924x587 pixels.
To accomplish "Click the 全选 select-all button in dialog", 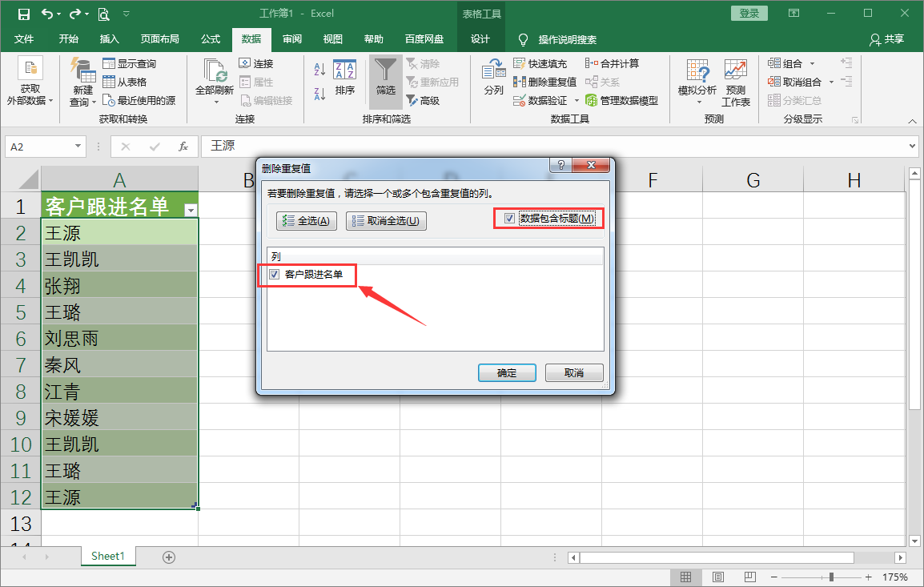I will pos(306,220).
